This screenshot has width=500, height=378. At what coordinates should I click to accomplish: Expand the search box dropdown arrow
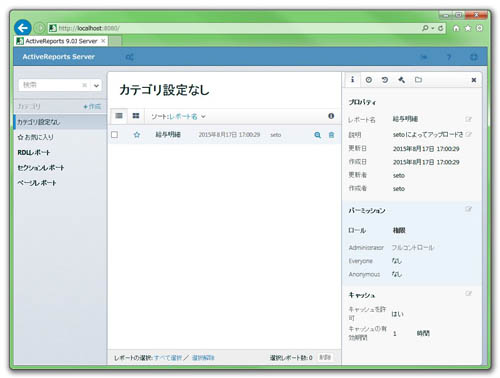click(x=96, y=85)
